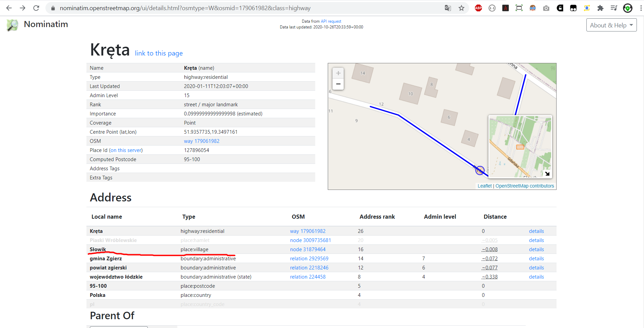Collapse the minimap with arrow toggle

click(x=547, y=174)
